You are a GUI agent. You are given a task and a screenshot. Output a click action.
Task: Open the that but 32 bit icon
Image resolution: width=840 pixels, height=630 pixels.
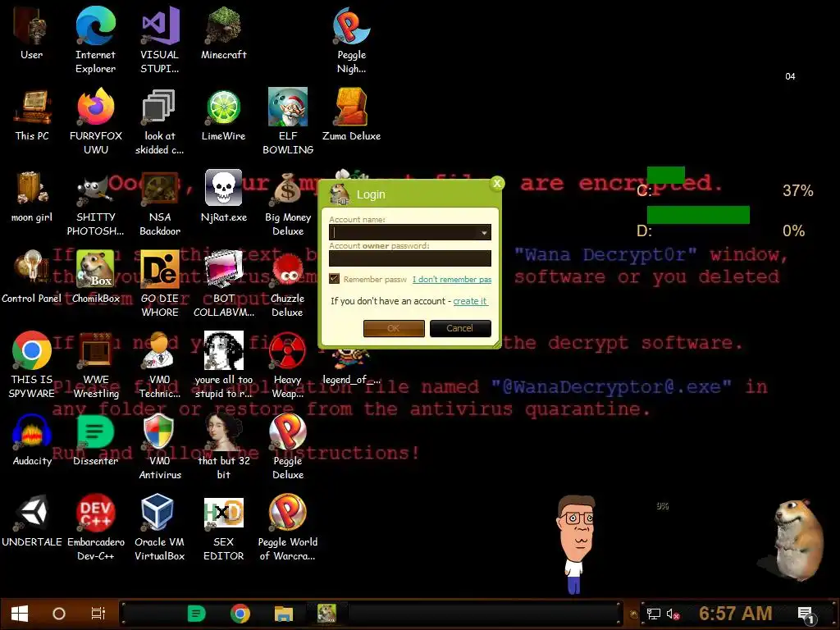[223, 447]
